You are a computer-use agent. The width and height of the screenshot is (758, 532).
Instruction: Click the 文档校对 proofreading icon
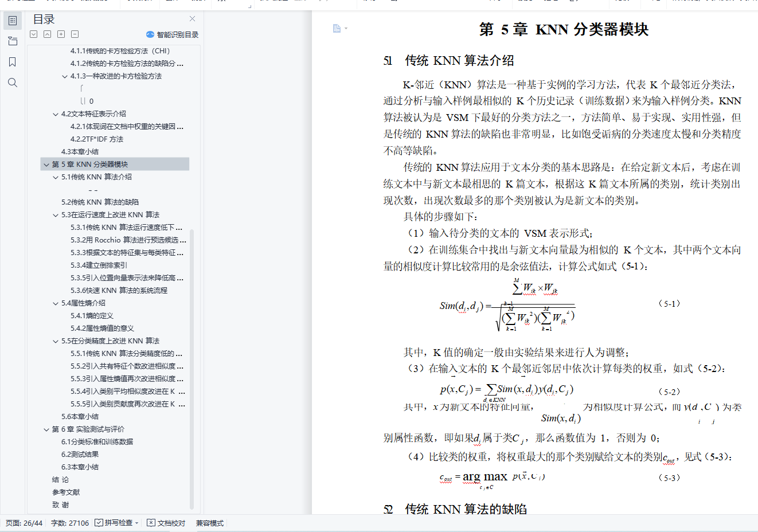(151, 523)
